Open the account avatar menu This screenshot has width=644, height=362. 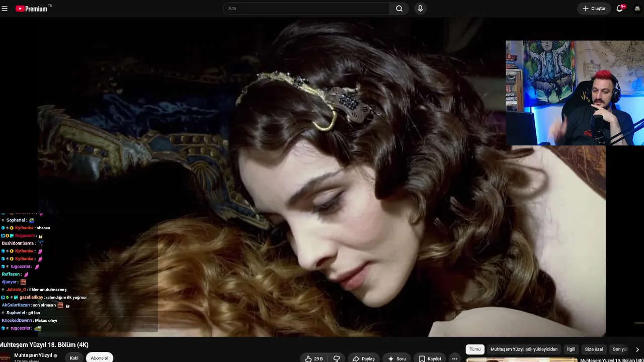pyautogui.click(x=638, y=9)
